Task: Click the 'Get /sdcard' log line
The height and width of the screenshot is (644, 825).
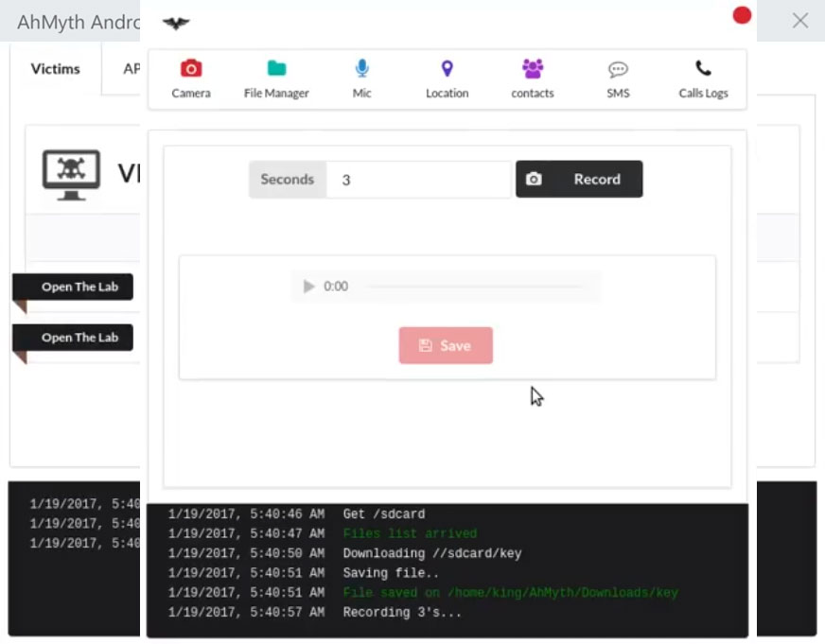Action: point(384,514)
